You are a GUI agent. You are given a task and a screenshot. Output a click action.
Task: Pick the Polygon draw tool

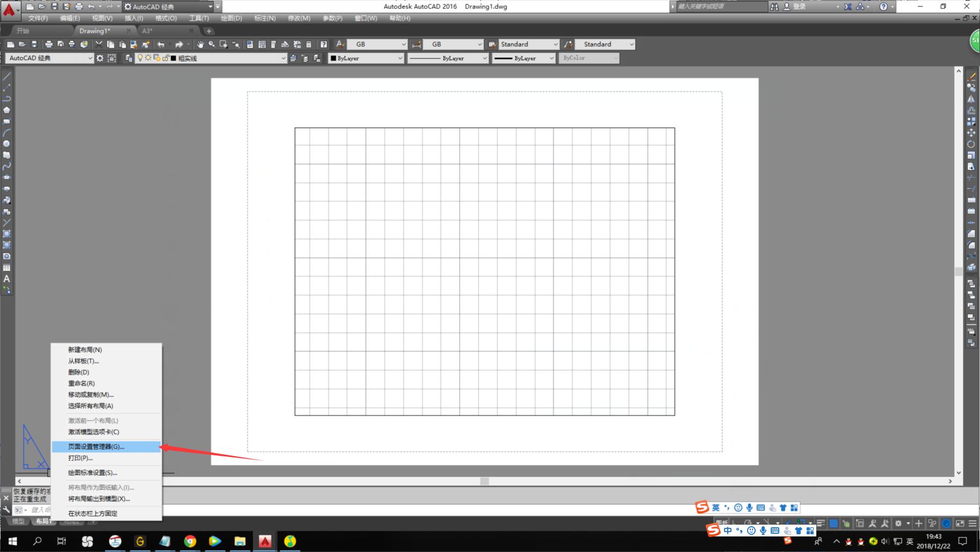pyautogui.click(x=6, y=110)
